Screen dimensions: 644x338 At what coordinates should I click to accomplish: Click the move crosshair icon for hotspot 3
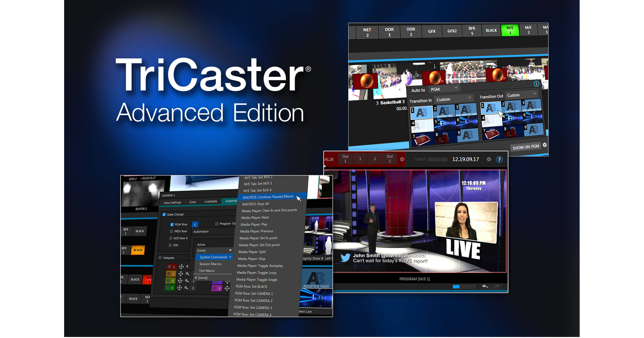point(180,281)
